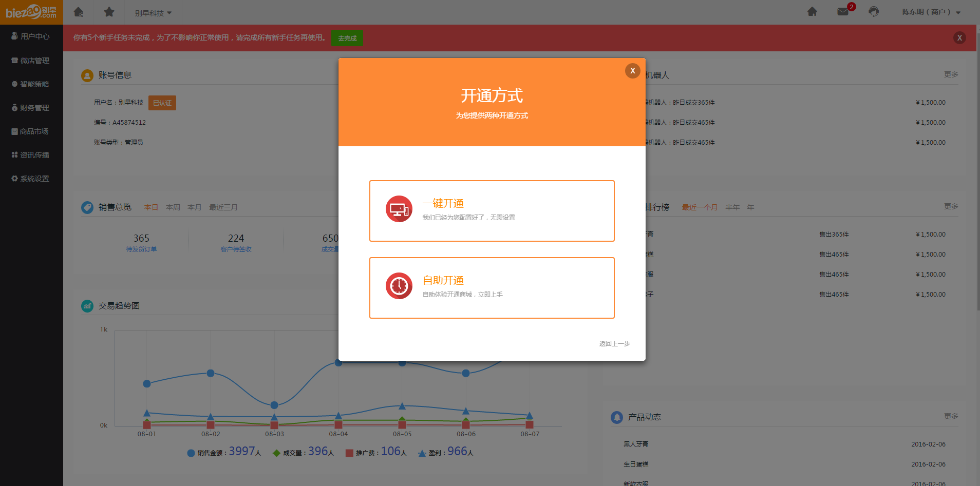Expand the 别早科技 dropdown

point(153,13)
